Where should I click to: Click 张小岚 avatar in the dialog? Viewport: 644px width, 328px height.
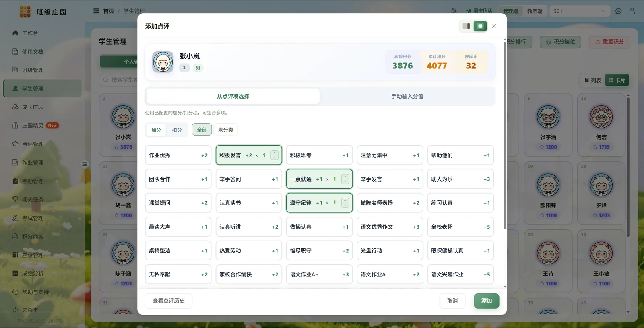pos(163,62)
